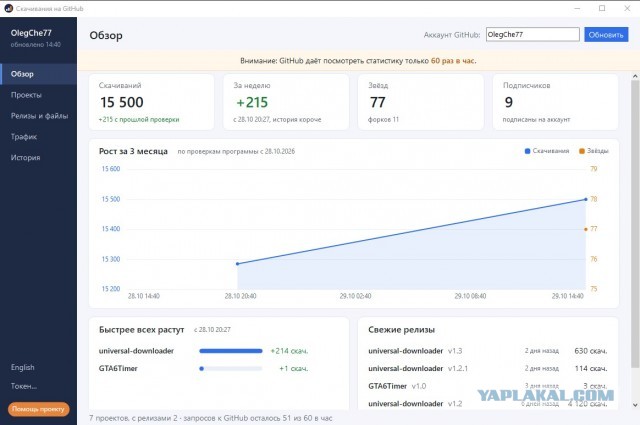Switch language to English
Image resolution: width=640 pixels, height=425 pixels.
pyautogui.click(x=23, y=367)
